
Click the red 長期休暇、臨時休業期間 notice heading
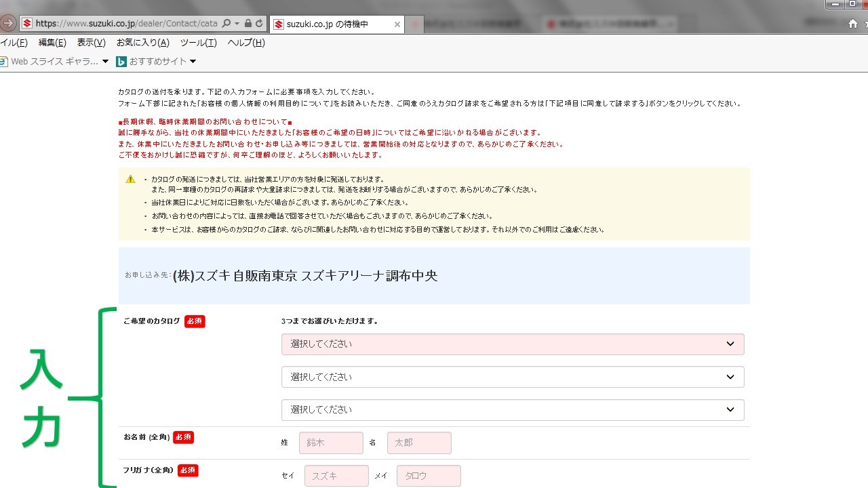205,122
